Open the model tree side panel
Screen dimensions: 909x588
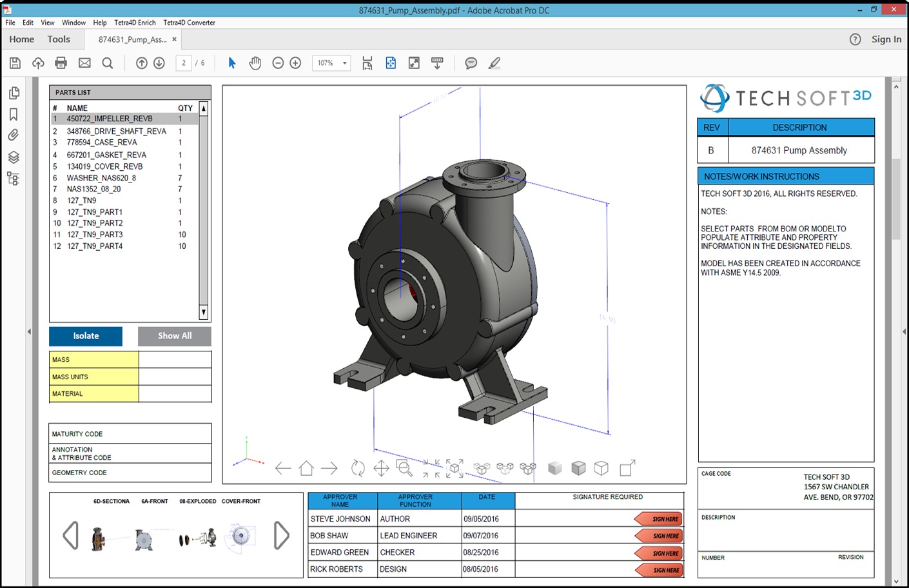tap(14, 179)
